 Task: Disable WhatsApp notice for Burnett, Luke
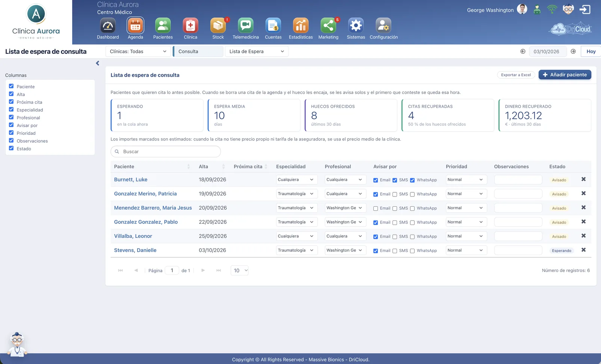[412, 180]
